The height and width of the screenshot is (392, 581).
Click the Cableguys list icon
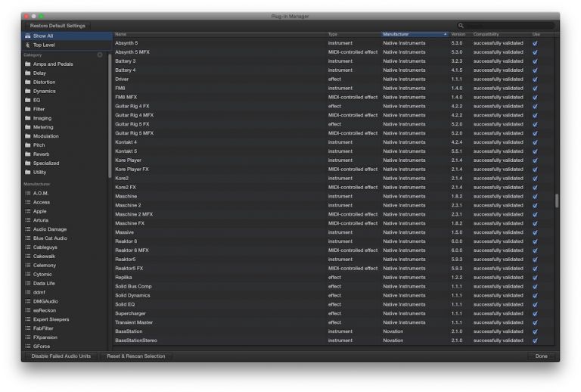point(28,247)
